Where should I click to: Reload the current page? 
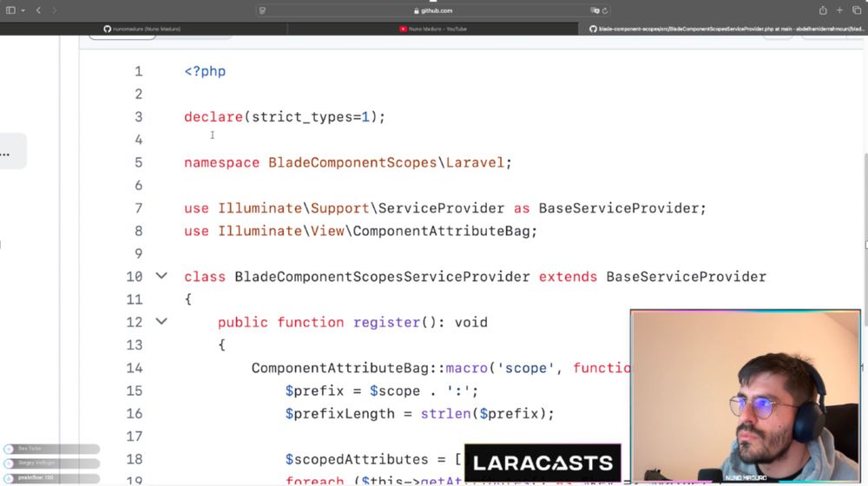[x=605, y=10]
